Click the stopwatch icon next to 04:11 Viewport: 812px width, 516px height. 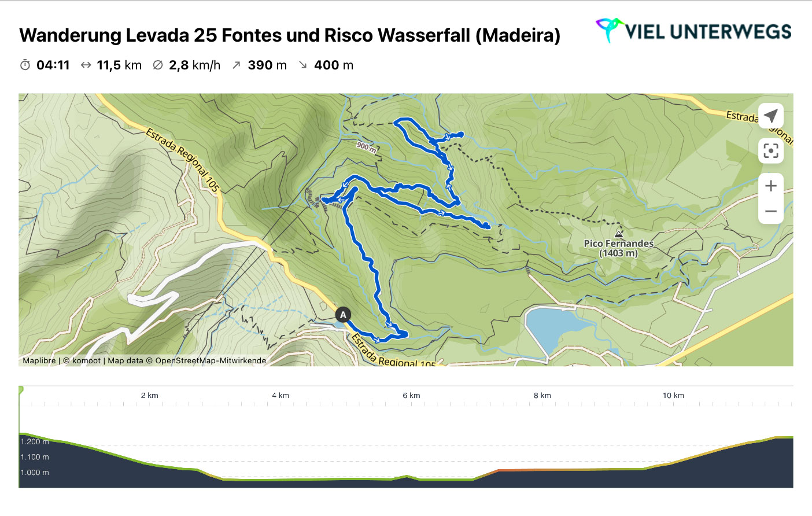24,65
